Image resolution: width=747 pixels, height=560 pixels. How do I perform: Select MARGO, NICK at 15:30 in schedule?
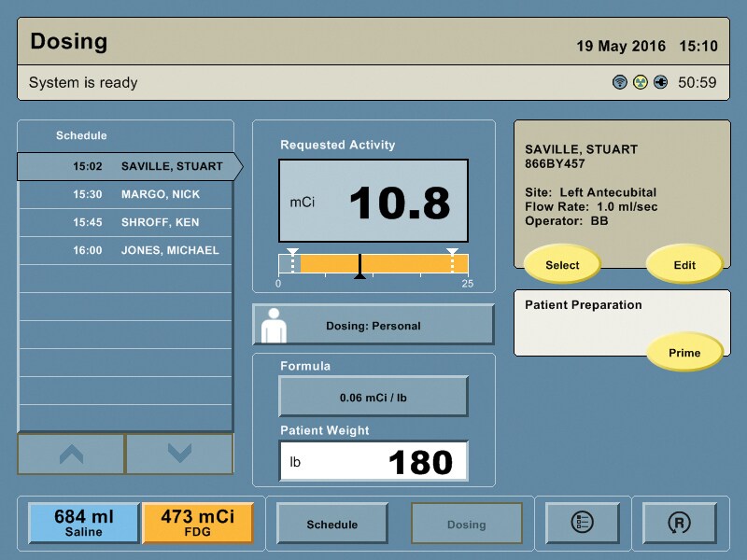pos(126,194)
